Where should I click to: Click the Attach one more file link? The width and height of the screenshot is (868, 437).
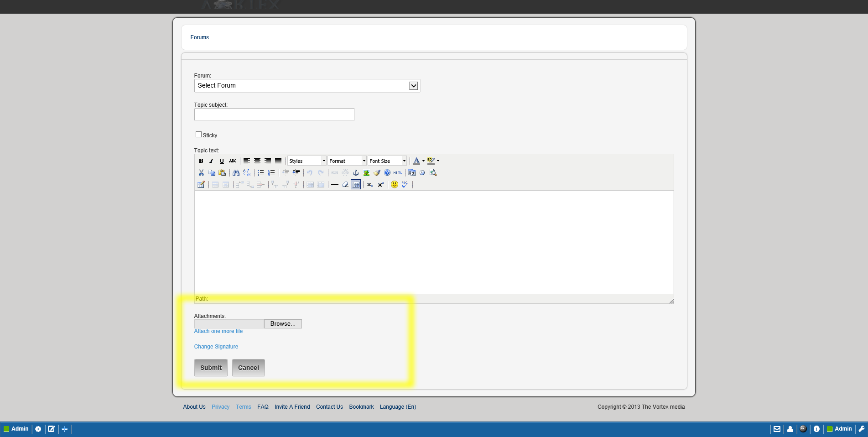(218, 331)
